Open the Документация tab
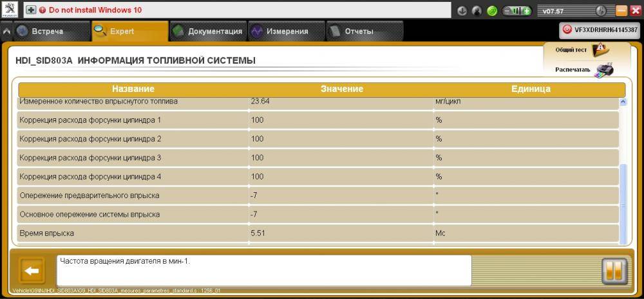This screenshot has height=299, width=644. pyautogui.click(x=207, y=32)
